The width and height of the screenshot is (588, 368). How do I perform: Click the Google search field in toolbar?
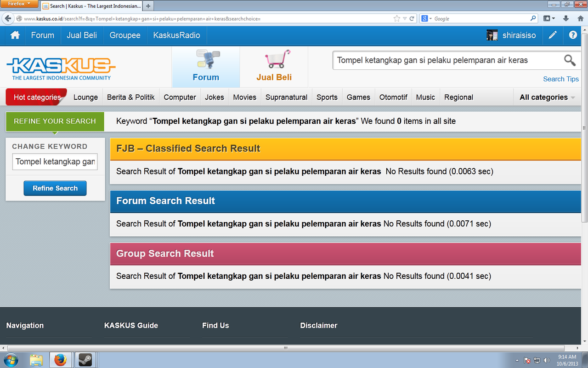click(481, 18)
